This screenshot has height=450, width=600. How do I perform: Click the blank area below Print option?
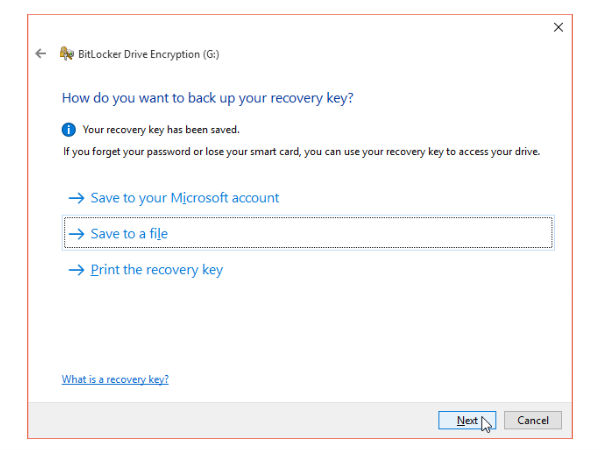point(300,325)
